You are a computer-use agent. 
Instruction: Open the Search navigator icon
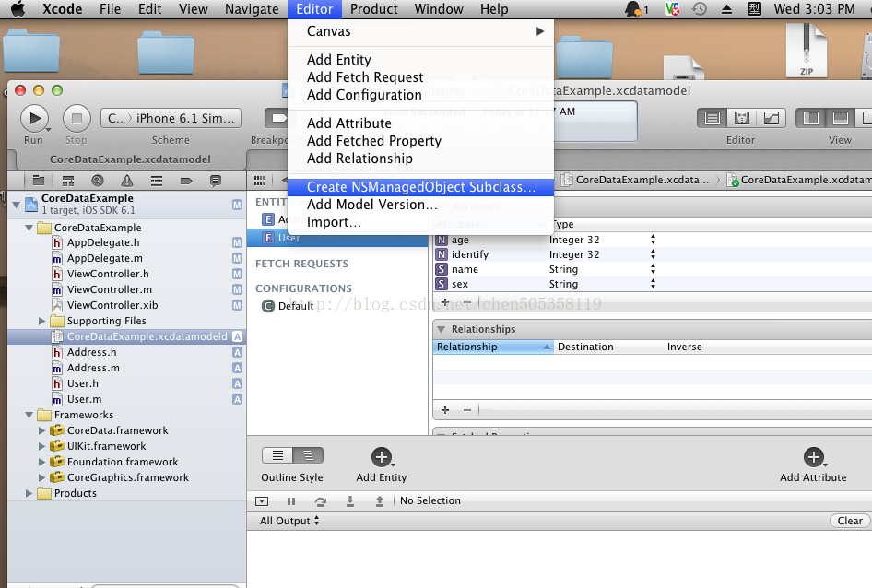click(x=98, y=181)
